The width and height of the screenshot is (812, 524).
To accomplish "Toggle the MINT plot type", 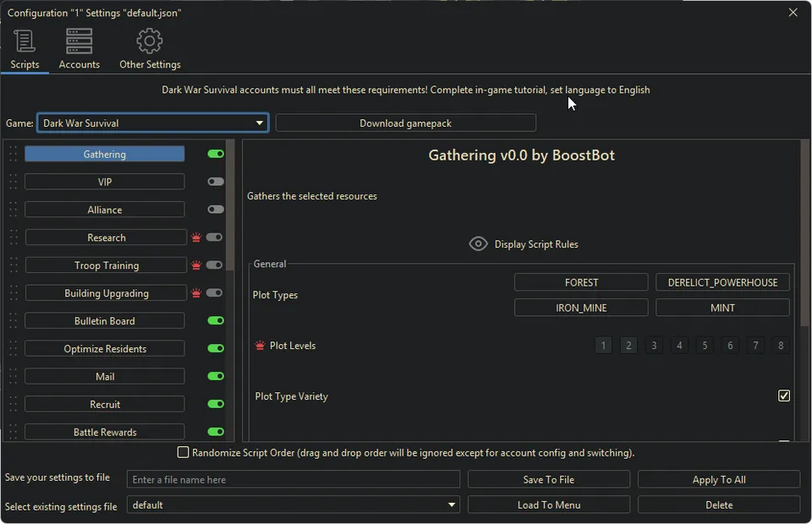I will click(x=722, y=308).
